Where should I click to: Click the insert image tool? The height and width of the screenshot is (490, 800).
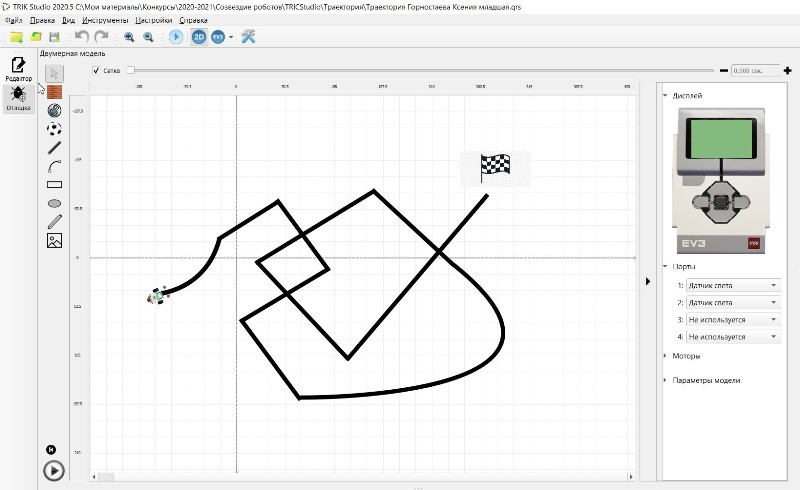pos(54,240)
